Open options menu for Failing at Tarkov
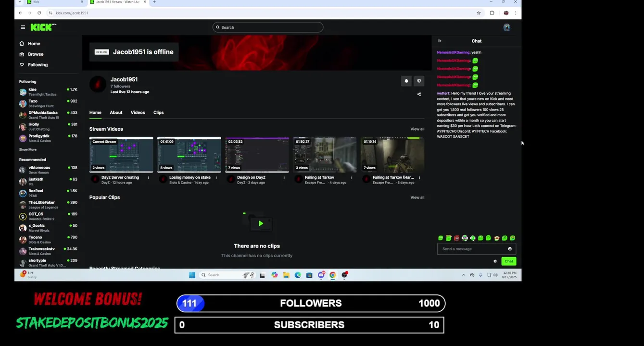Screen dimensions: 644x346 352,178
